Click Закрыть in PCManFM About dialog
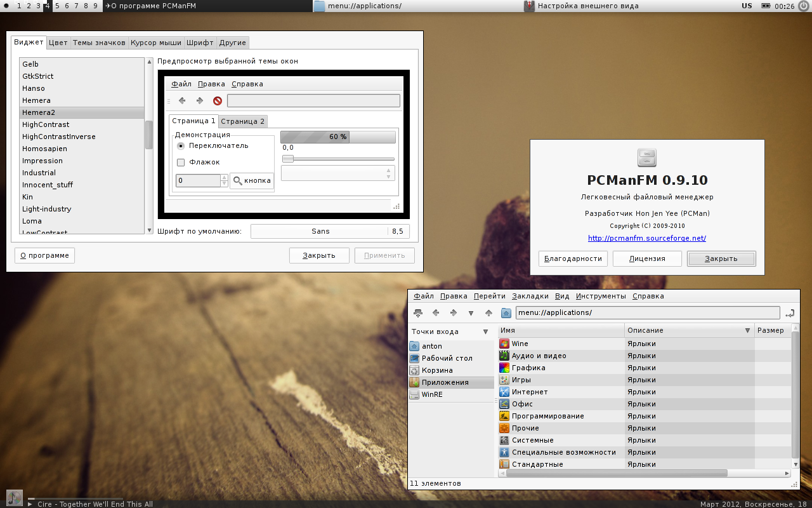Image resolution: width=812 pixels, height=508 pixels. 721,258
